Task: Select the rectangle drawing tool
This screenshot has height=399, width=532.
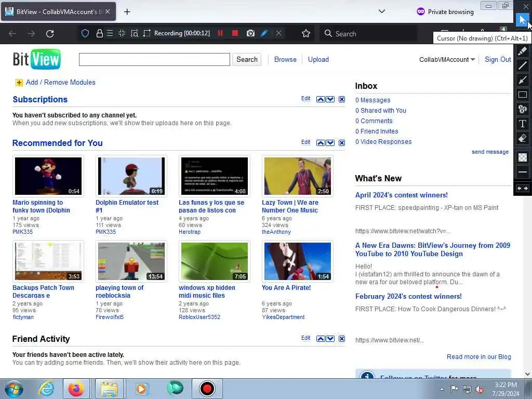Action: click(x=523, y=95)
